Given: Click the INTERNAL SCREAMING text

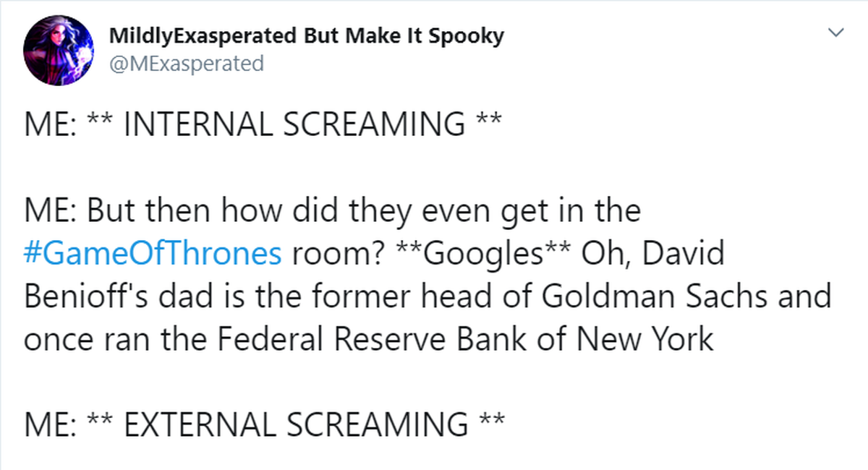Looking at the screenshot, I should click(x=295, y=125).
